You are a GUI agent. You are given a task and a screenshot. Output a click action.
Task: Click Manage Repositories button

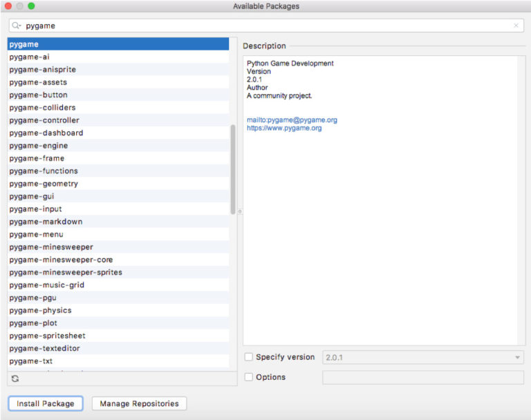[139, 403]
